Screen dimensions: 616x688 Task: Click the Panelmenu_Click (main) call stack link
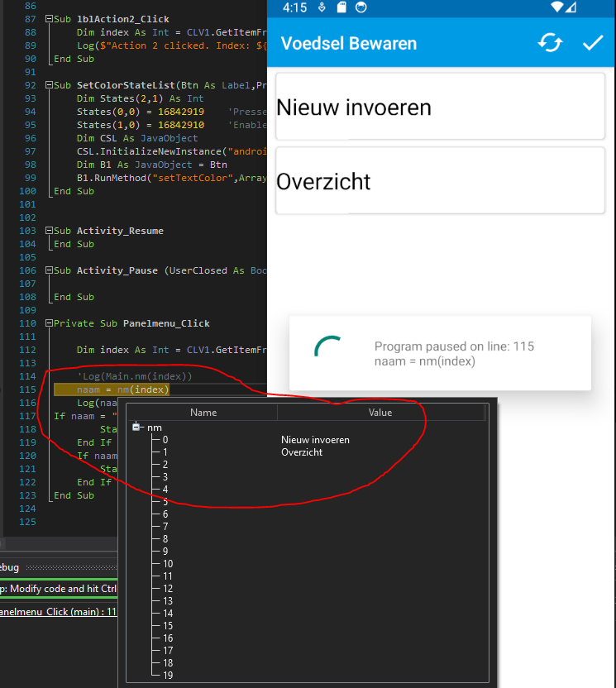click(x=58, y=612)
